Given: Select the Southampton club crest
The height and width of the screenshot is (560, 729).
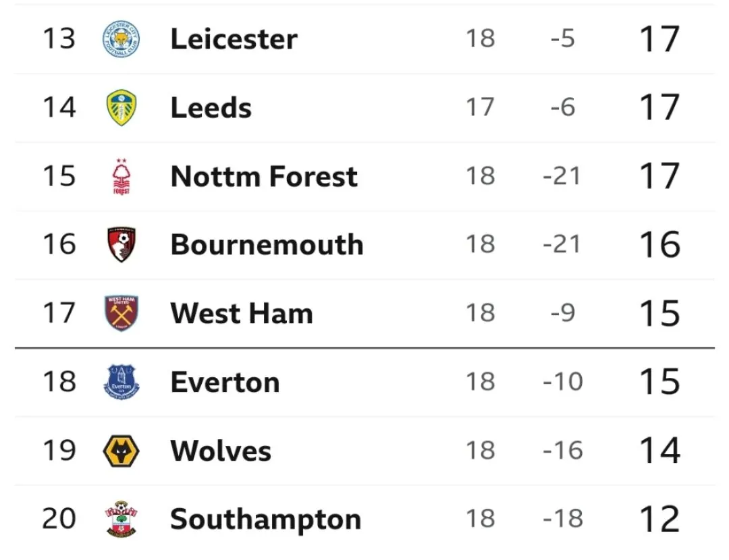Looking at the screenshot, I should tap(122, 520).
